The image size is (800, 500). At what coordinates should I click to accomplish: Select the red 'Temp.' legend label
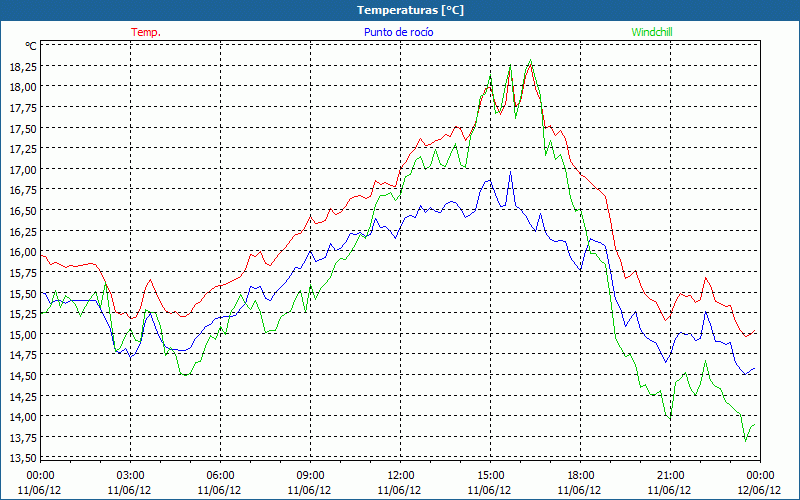146,32
